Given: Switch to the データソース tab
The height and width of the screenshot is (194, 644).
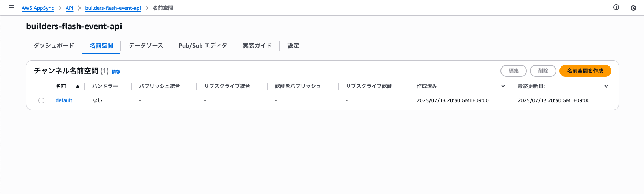Looking at the screenshot, I should [146, 46].
